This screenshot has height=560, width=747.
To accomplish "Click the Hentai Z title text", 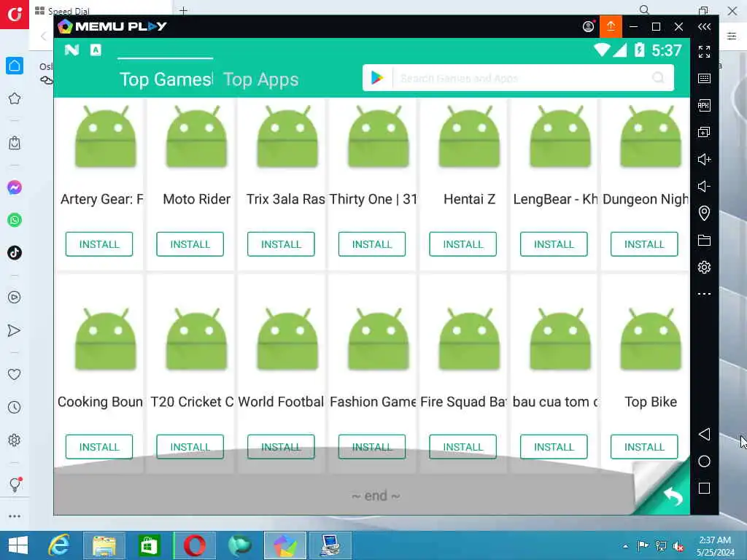I will [469, 199].
